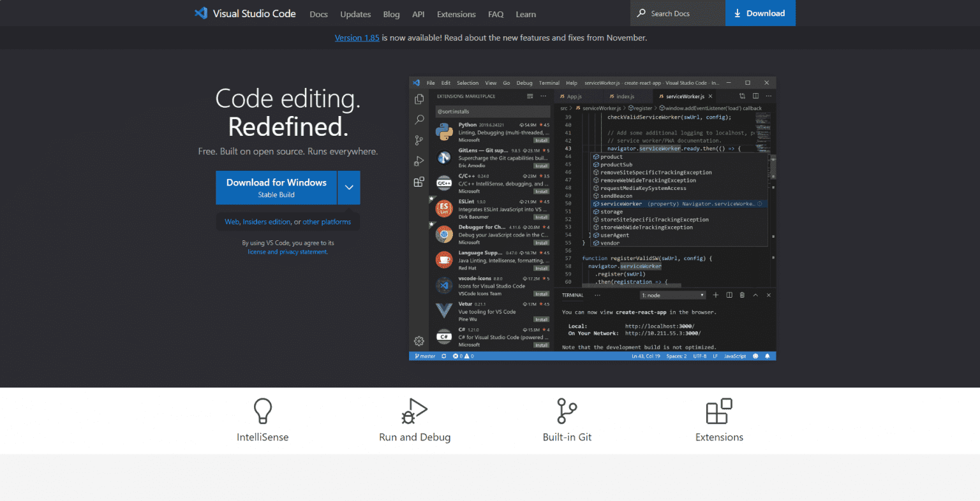Open the Terminal menu in the menu bar
Viewport: 980px width, 501px height.
[549, 83]
